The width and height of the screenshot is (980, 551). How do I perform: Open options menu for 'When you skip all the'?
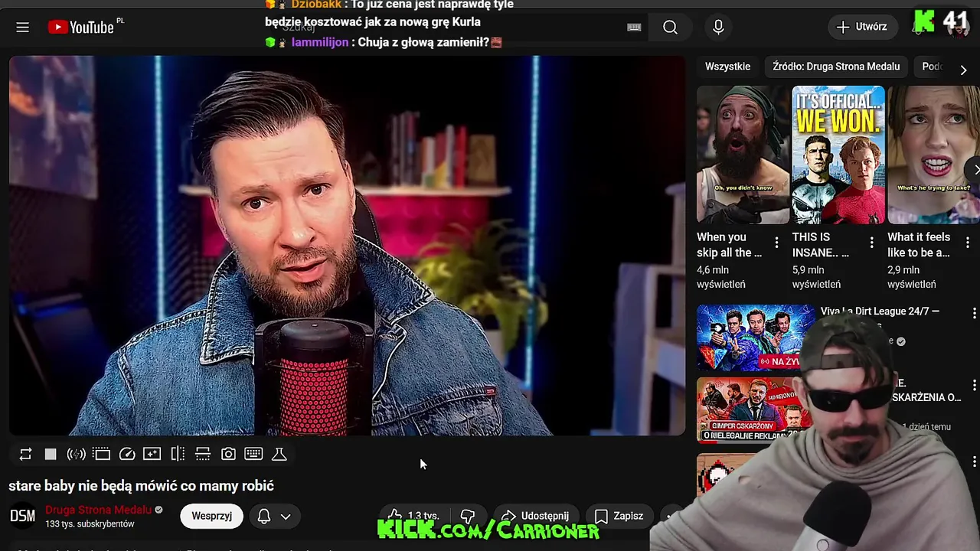[x=776, y=243]
